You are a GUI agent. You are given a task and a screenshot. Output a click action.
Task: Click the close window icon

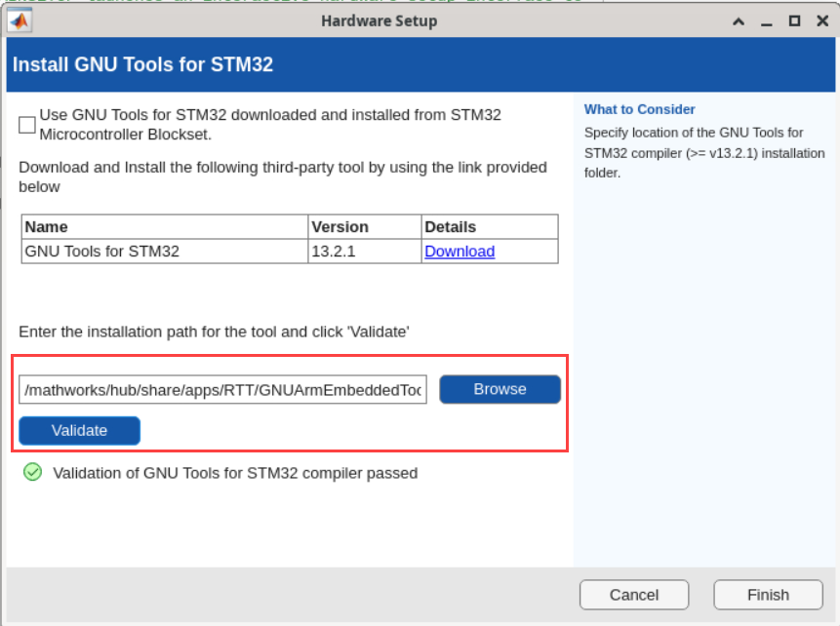tap(822, 20)
